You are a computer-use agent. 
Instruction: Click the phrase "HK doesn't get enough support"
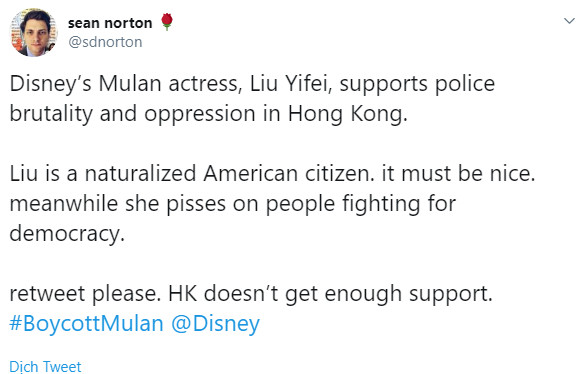coord(329,294)
